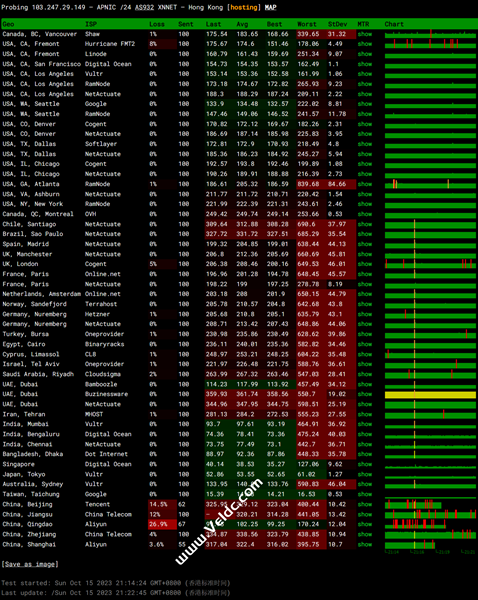This screenshot has width=478, height=600.
Task: Click the Japan Tokyo Vultr chart
Action: (430, 474)
